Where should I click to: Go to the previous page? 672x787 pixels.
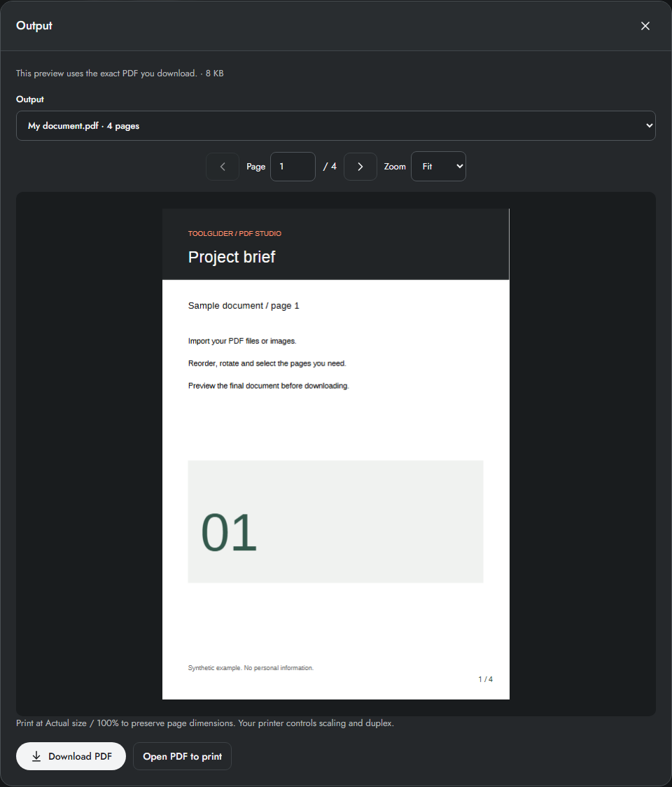223,166
